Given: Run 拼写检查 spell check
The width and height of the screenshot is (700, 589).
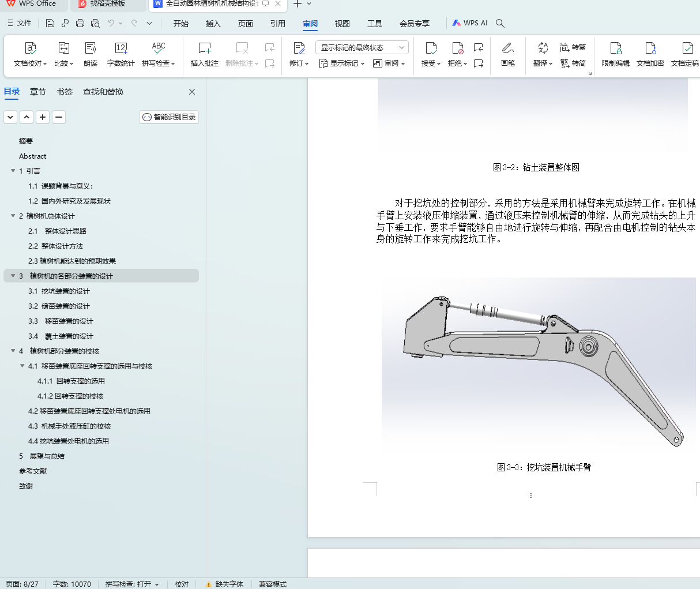Looking at the screenshot, I should 159,54.
